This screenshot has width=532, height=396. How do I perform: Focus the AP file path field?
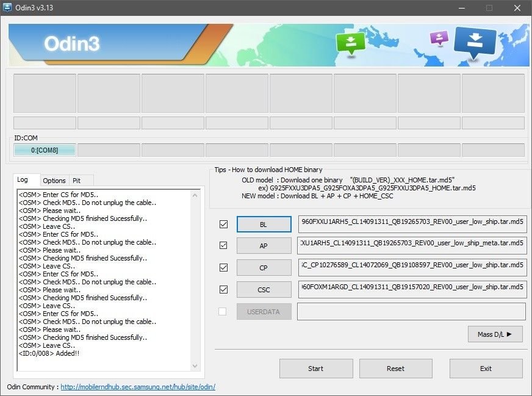pos(412,245)
